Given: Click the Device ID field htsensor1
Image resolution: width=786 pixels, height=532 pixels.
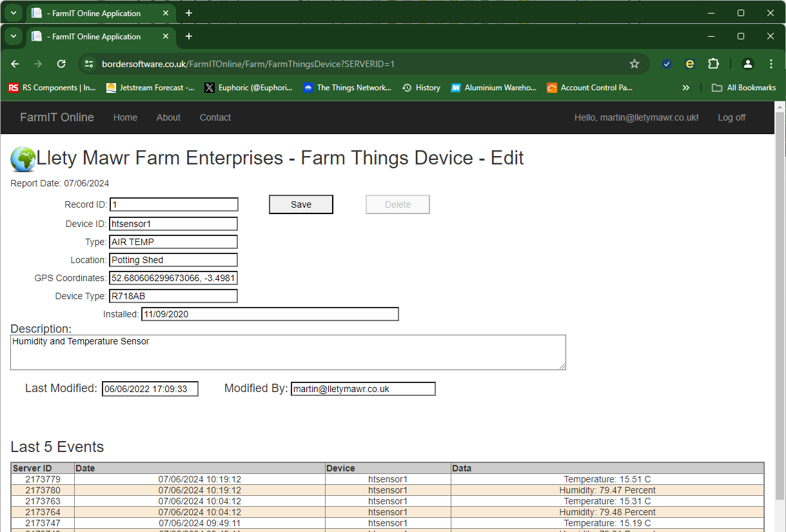Looking at the screenshot, I should (173, 224).
